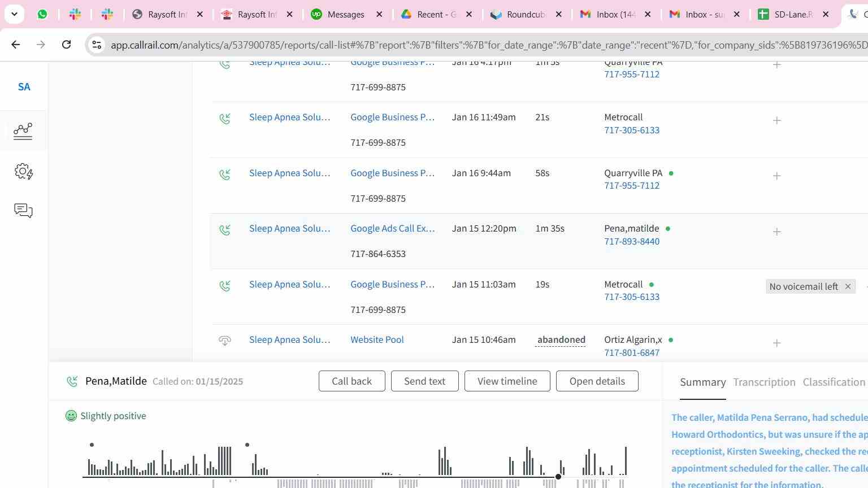
Task: Add tag to Ortiz Algarin,x call row
Action: point(777,343)
